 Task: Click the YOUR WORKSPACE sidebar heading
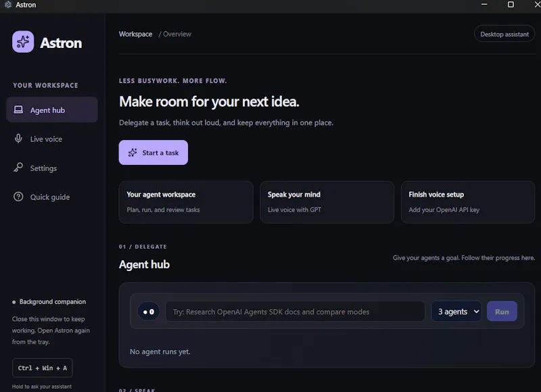click(x=45, y=85)
